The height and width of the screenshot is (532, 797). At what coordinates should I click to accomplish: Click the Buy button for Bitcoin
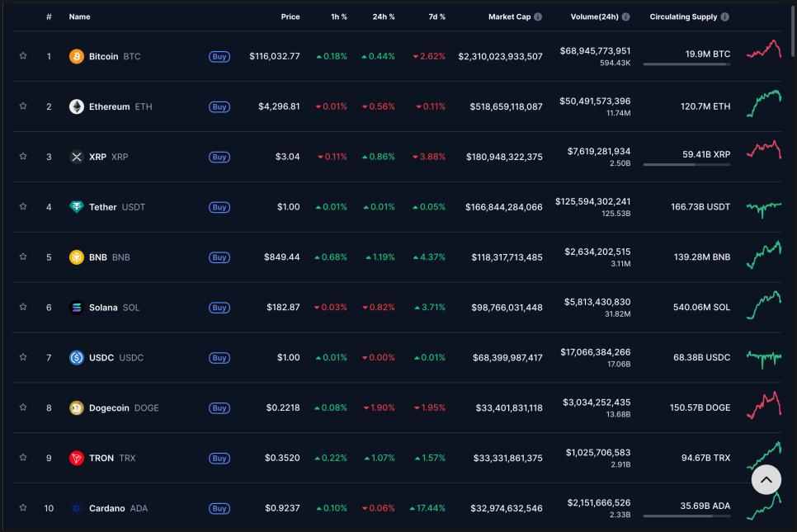click(219, 56)
